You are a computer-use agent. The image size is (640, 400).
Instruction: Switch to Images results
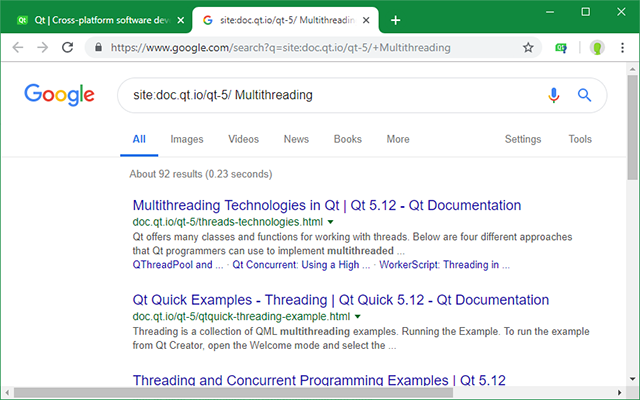(187, 139)
